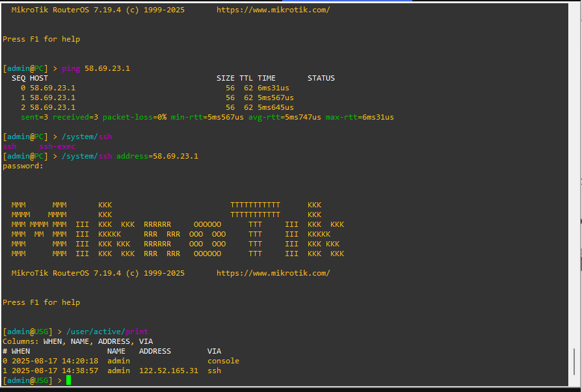Click 'packet-loss=0%' in ping summary
Image resolution: width=582 pixels, height=392 pixels.
coord(135,117)
